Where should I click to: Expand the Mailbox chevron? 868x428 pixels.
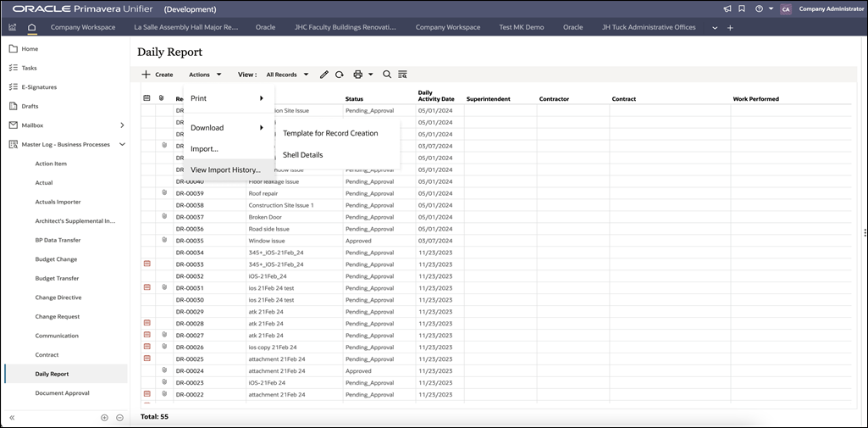tap(122, 125)
